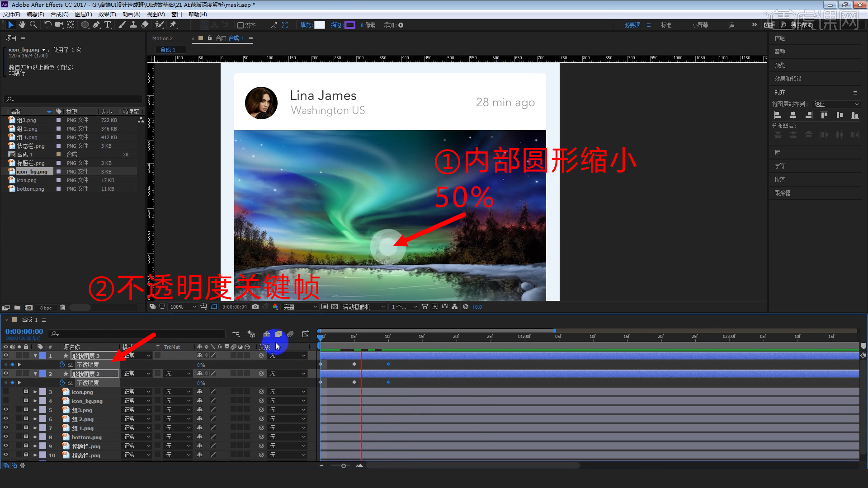Switch to the 标准 workspace
The height and width of the screenshot is (488, 868).
(x=666, y=25)
